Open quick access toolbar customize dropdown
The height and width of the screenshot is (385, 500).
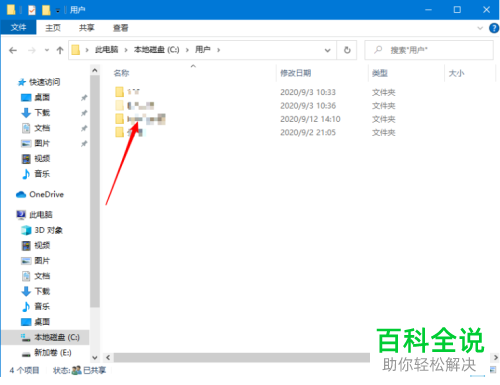coord(58,10)
